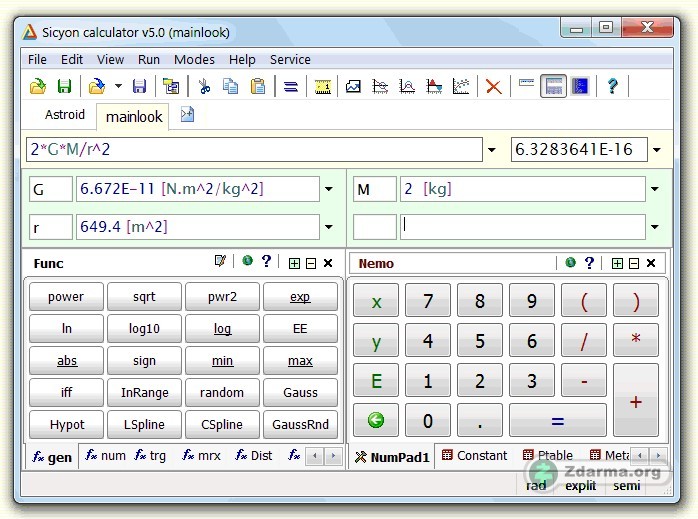Paste with the clipboard toolbar icon
This screenshot has width=698, height=519.
258,86
